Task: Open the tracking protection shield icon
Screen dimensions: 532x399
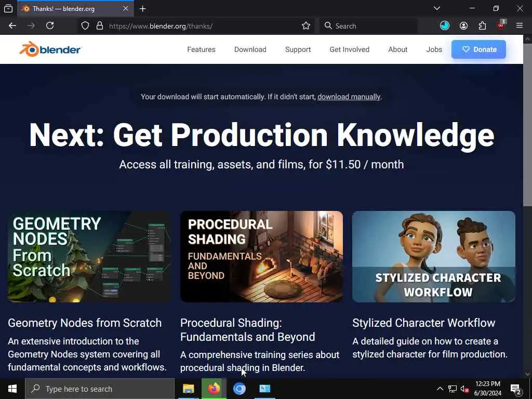Action: [x=85, y=26]
